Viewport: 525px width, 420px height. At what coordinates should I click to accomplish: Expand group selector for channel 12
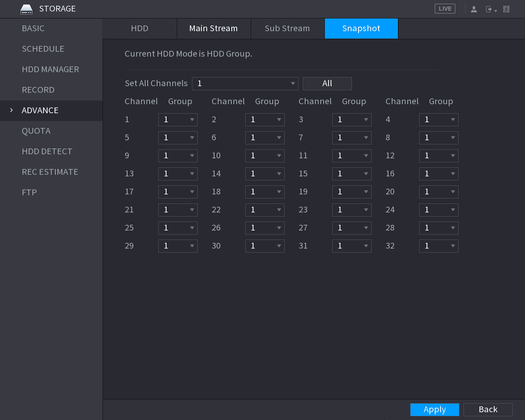(x=439, y=155)
